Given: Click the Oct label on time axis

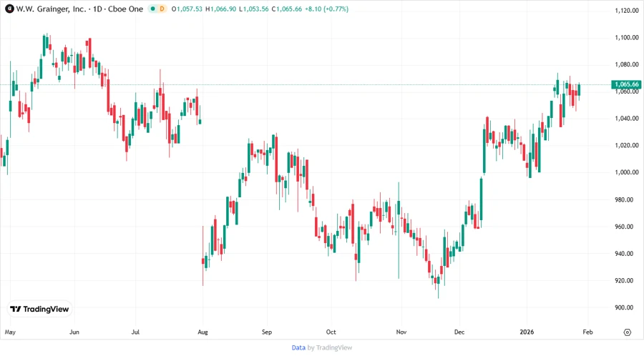Looking at the screenshot, I should [x=331, y=332].
